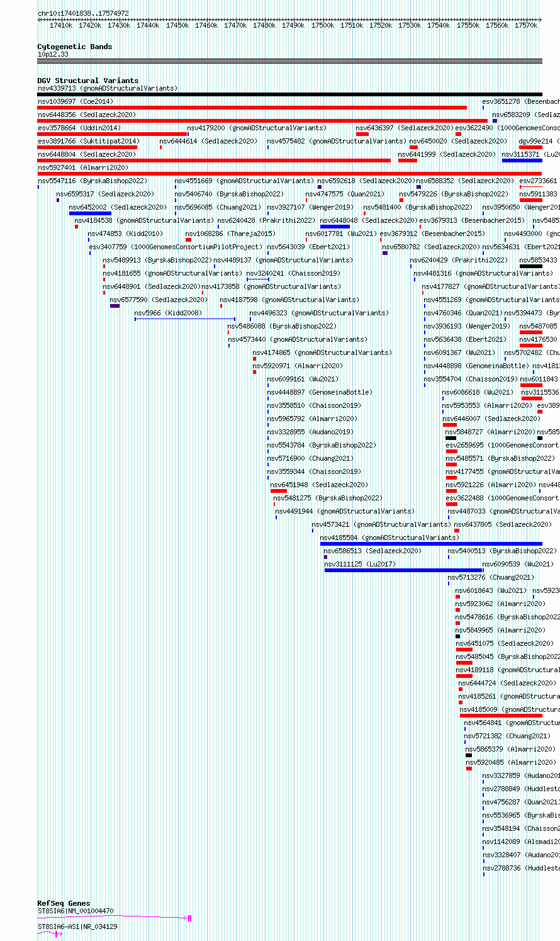Select the nsv1039697 (Coe2014) variant label
Viewport: 560px width, 941px height.
[x=76, y=101]
